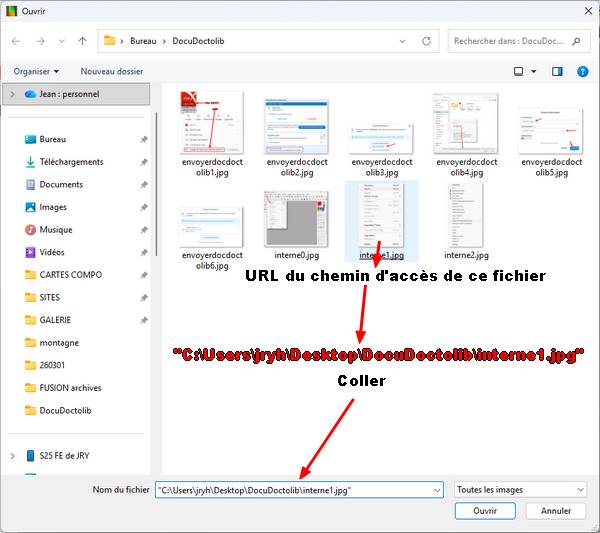Image resolution: width=600 pixels, height=533 pixels.
Task: Expand the 'Jean : personnel' tree node
Action: pyautogui.click(x=13, y=94)
